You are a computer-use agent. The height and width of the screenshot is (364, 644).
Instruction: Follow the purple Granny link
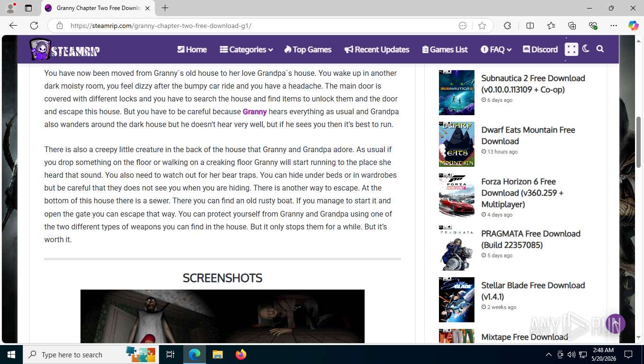(255, 112)
